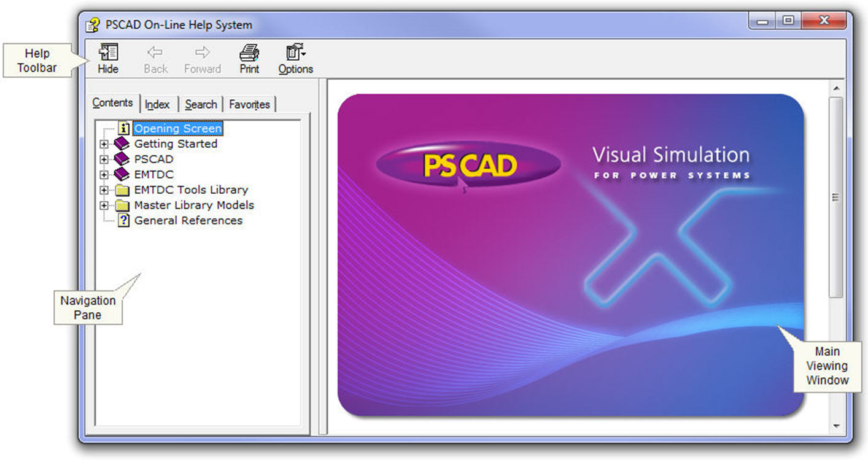This screenshot has height=460, width=868.
Task: Print the current help topic
Action: coord(249,59)
